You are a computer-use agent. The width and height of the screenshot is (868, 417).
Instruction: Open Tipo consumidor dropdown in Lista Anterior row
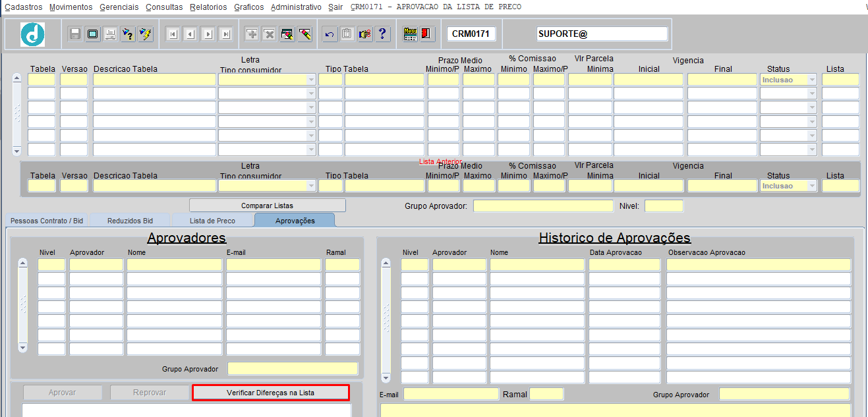point(311,186)
